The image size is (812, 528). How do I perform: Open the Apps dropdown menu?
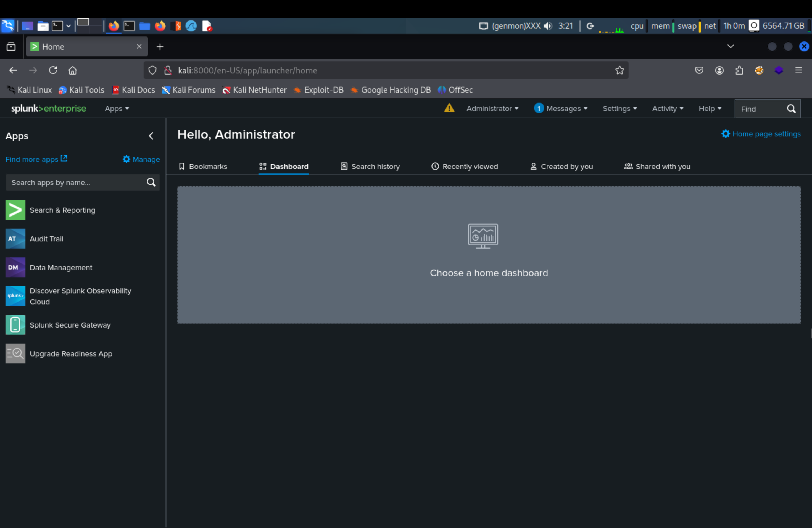click(x=117, y=109)
